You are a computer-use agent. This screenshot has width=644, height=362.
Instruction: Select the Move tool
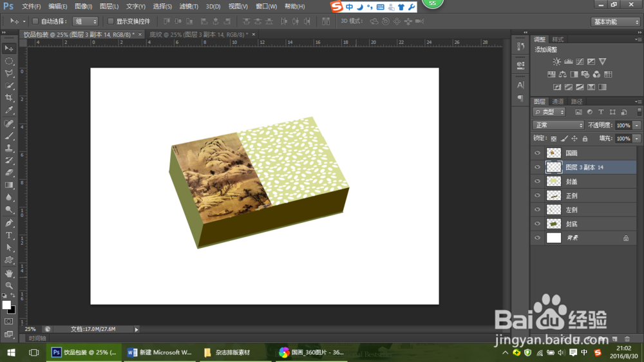(8, 48)
